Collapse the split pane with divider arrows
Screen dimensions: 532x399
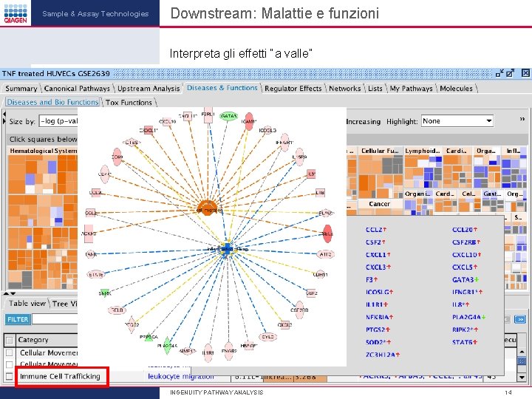(10, 293)
